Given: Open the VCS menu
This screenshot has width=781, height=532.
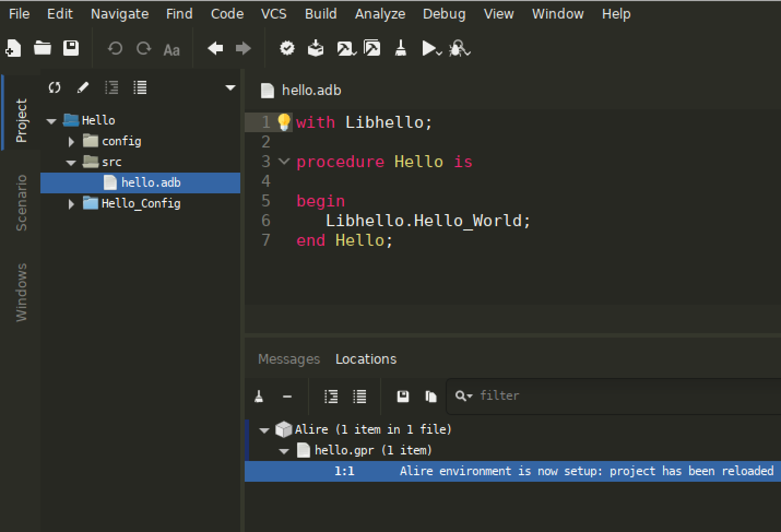Looking at the screenshot, I should pyautogui.click(x=274, y=14).
